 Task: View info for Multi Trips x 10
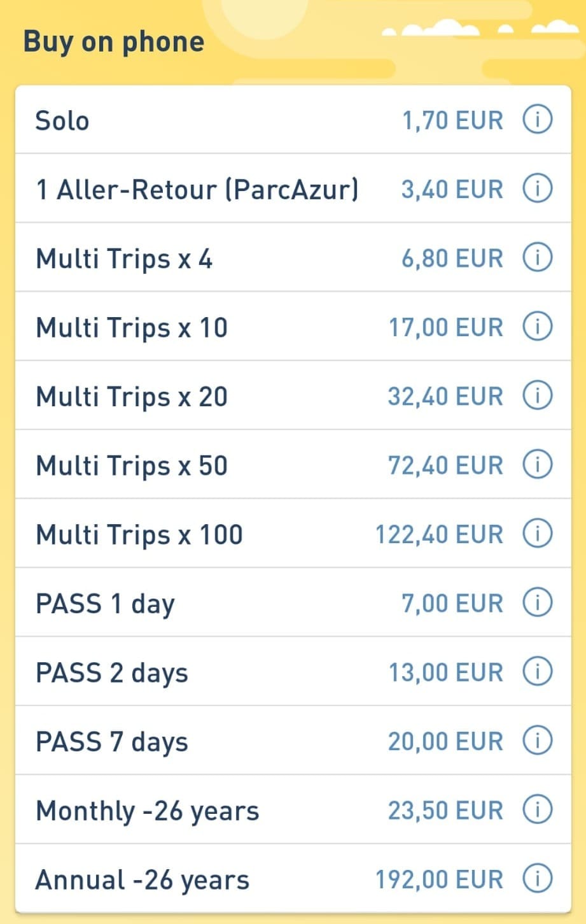[537, 327]
